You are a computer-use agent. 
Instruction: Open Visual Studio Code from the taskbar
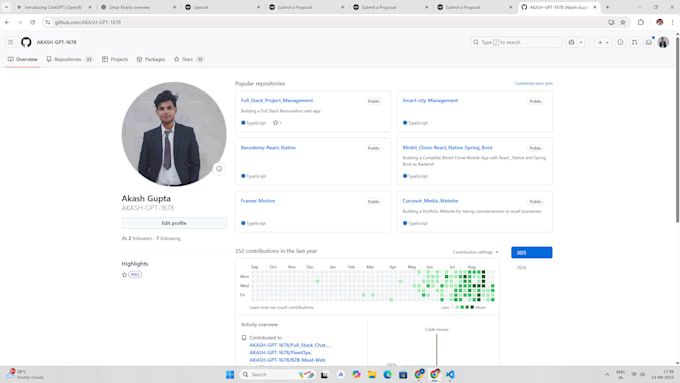point(450,374)
